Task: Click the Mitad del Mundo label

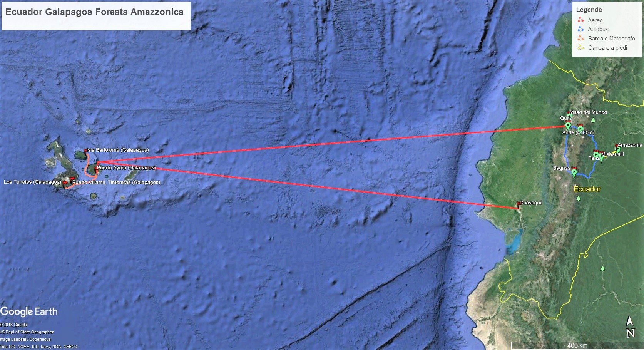Action: pos(588,112)
